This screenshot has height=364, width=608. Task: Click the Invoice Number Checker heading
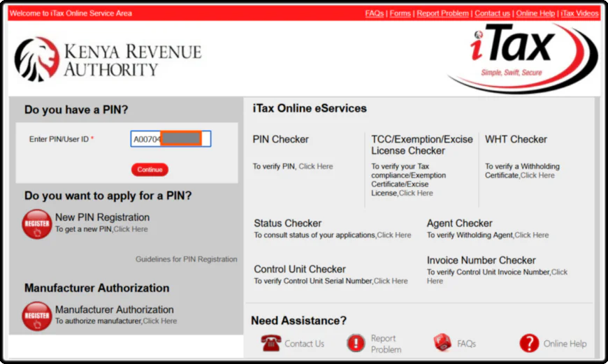tap(482, 260)
